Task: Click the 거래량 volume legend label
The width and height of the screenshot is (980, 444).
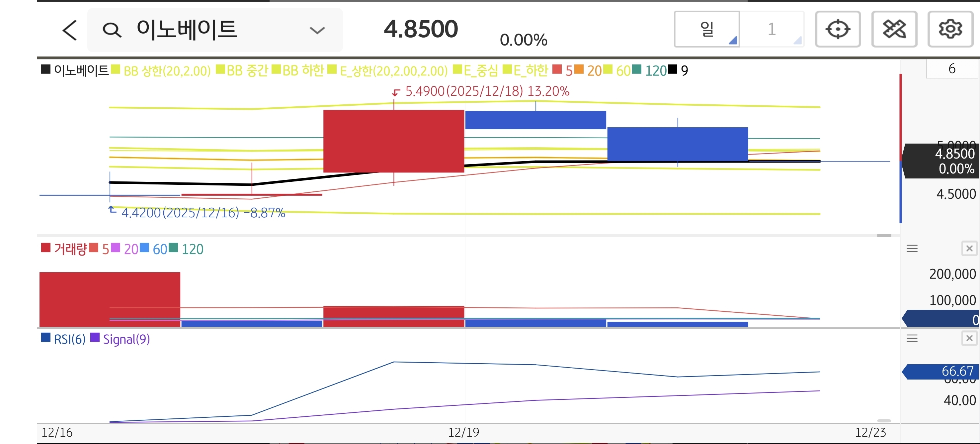Action: pos(70,249)
